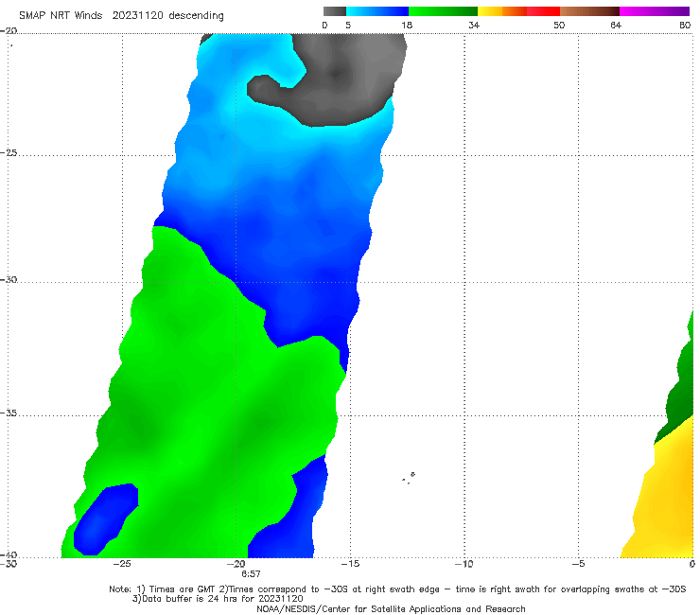
Task: Click the latitude '-25' label on left axis
Action: pyautogui.click(x=9, y=152)
